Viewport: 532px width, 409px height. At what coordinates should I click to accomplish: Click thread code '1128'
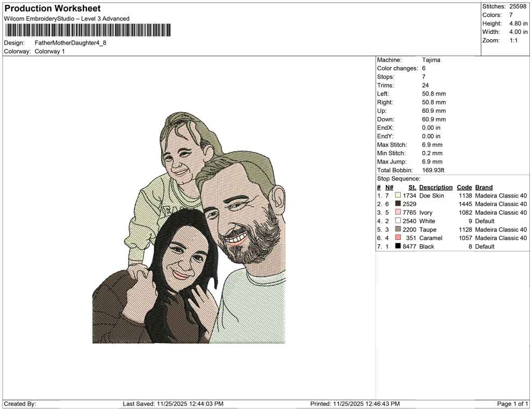coord(465,229)
